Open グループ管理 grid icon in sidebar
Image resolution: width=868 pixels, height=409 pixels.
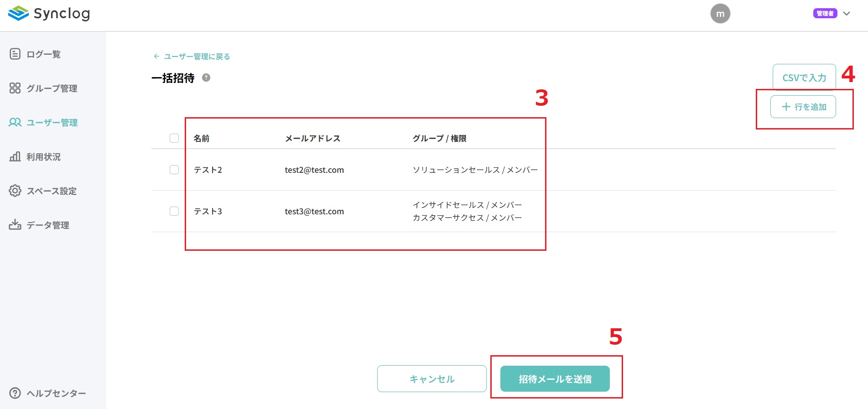(x=15, y=88)
